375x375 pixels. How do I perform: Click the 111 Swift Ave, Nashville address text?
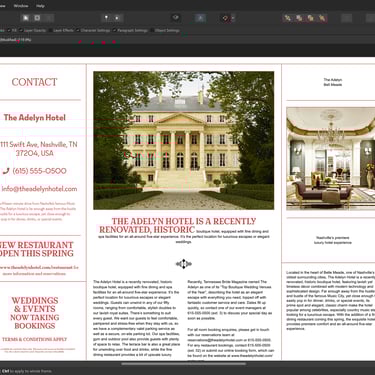tap(39, 149)
